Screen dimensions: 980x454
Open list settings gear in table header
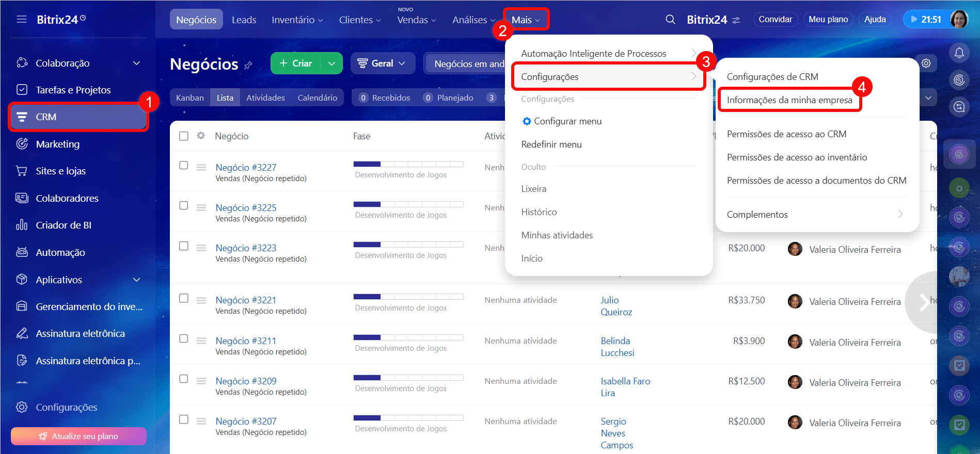(201, 136)
